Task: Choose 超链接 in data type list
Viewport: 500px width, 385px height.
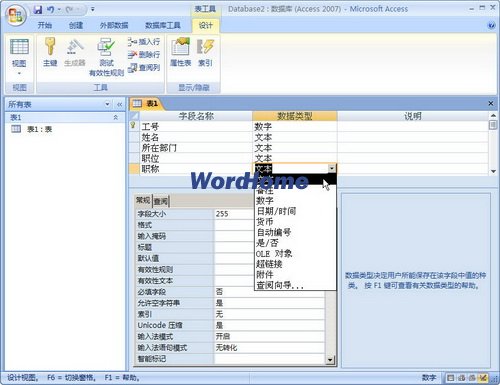Action: (x=295, y=264)
